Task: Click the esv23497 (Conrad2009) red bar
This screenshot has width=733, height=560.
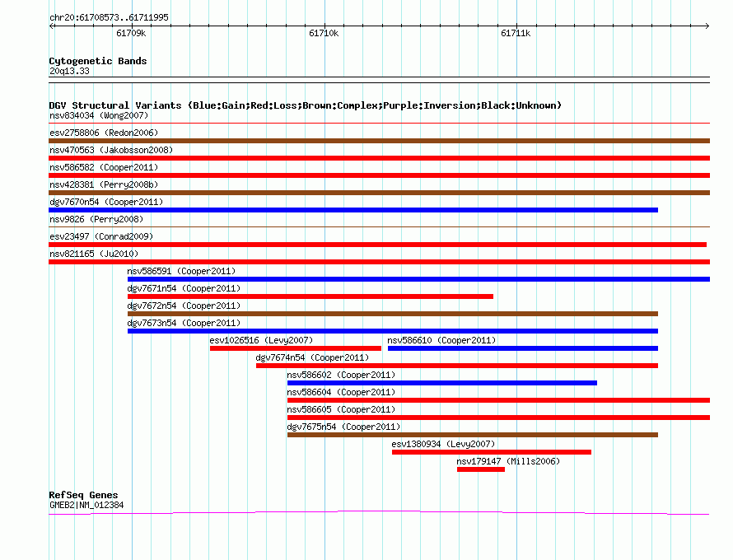Action: tap(378, 245)
